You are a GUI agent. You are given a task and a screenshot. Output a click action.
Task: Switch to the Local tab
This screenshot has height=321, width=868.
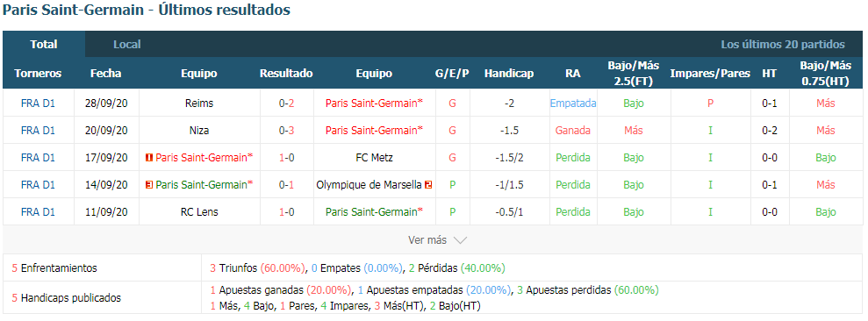tap(126, 44)
